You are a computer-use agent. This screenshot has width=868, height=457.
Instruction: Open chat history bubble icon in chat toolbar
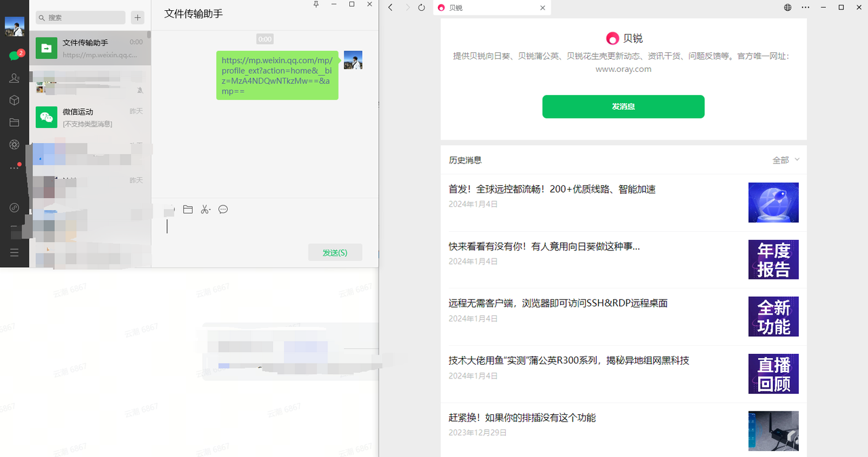click(223, 210)
